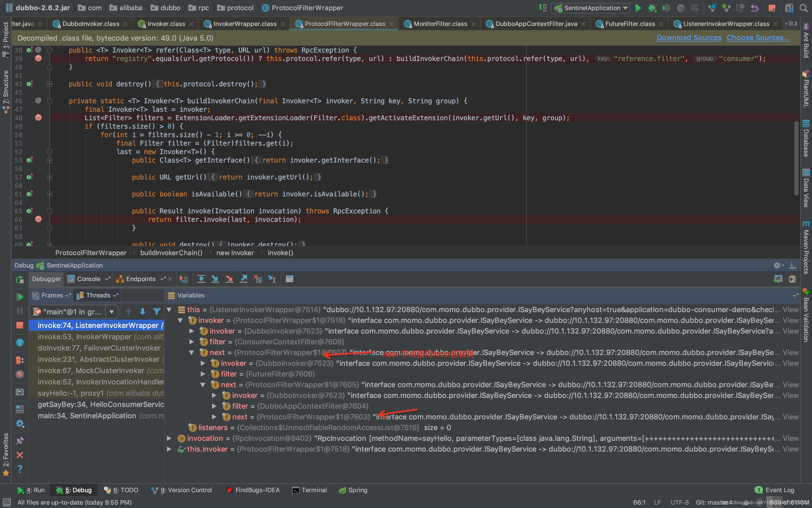
Task: Stop the debug session with the red square
Action: (20, 325)
